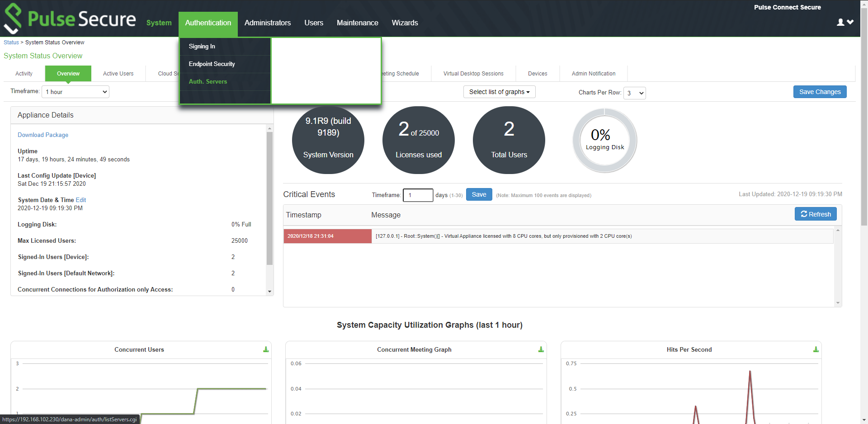The image size is (868, 424).
Task: Switch to the Activity tab
Action: click(24, 74)
